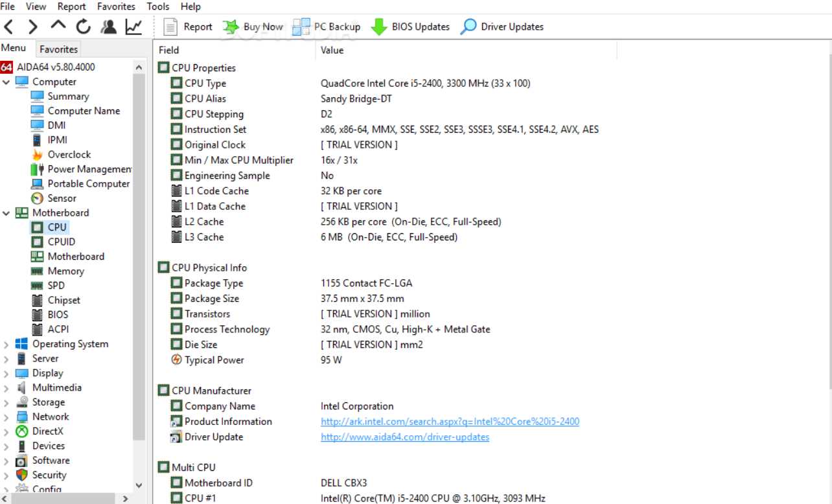
Task: Open the DMI tree item
Action: tap(48, 125)
